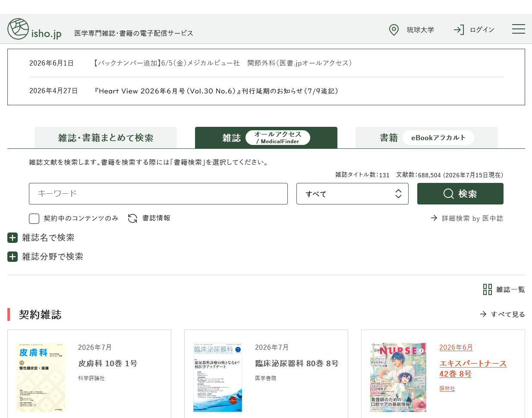The width and height of the screenshot is (532, 418).
Task: Click the 医学専門雑誌・書籍の電子配信サービス tagline
Action: pos(134,33)
